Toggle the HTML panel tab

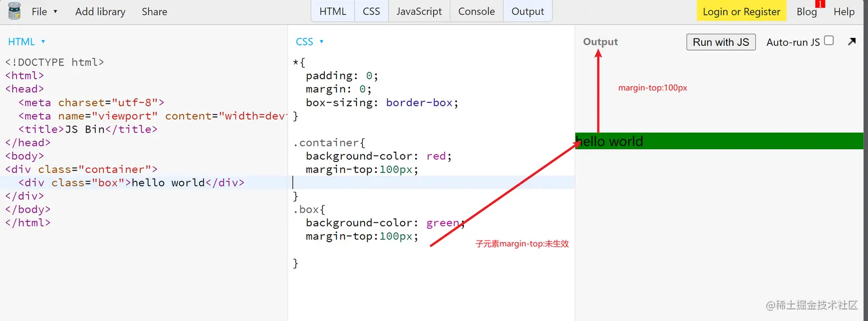click(x=333, y=11)
